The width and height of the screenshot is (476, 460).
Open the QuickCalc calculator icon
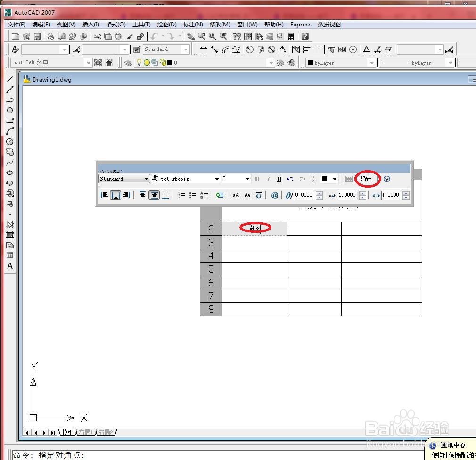pos(291,36)
